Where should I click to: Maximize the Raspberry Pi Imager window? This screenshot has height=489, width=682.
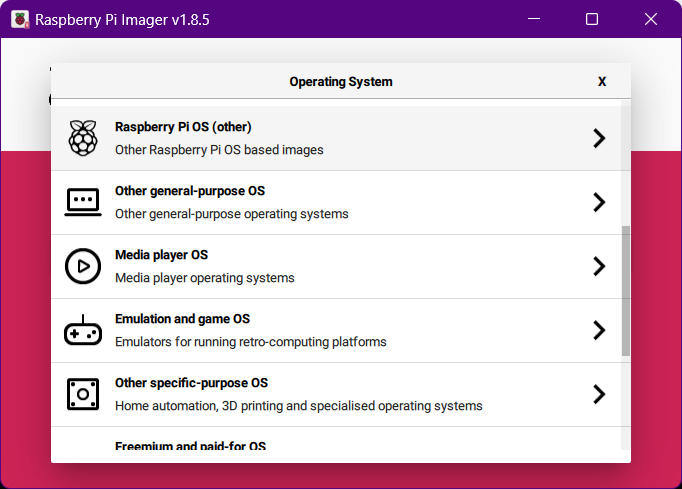coord(592,19)
